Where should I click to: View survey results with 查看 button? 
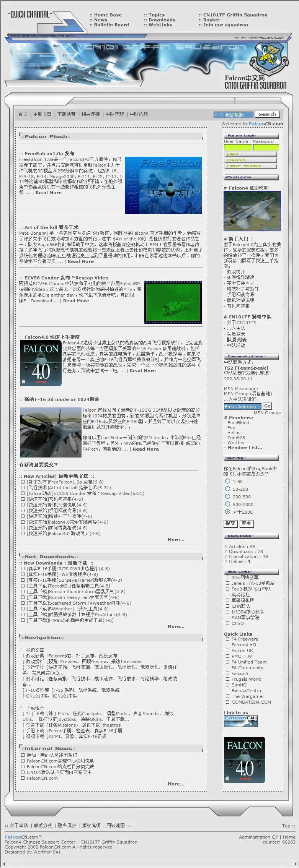[247, 523]
